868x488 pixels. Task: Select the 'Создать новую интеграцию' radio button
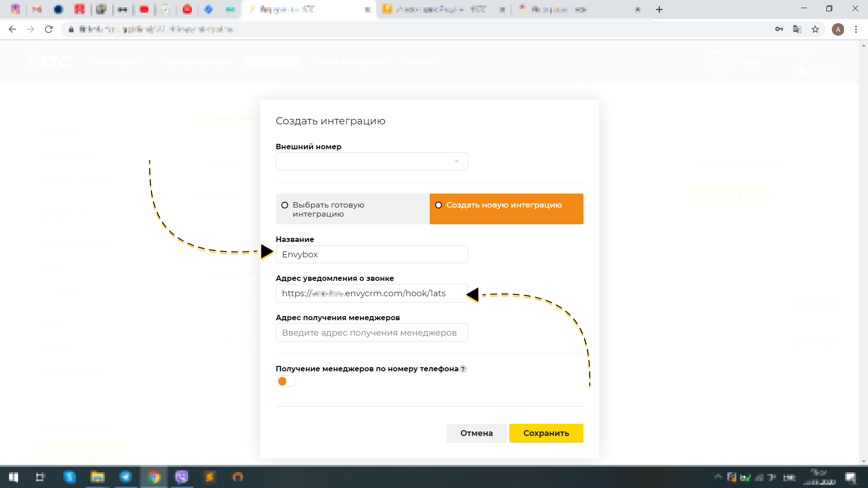coord(438,205)
